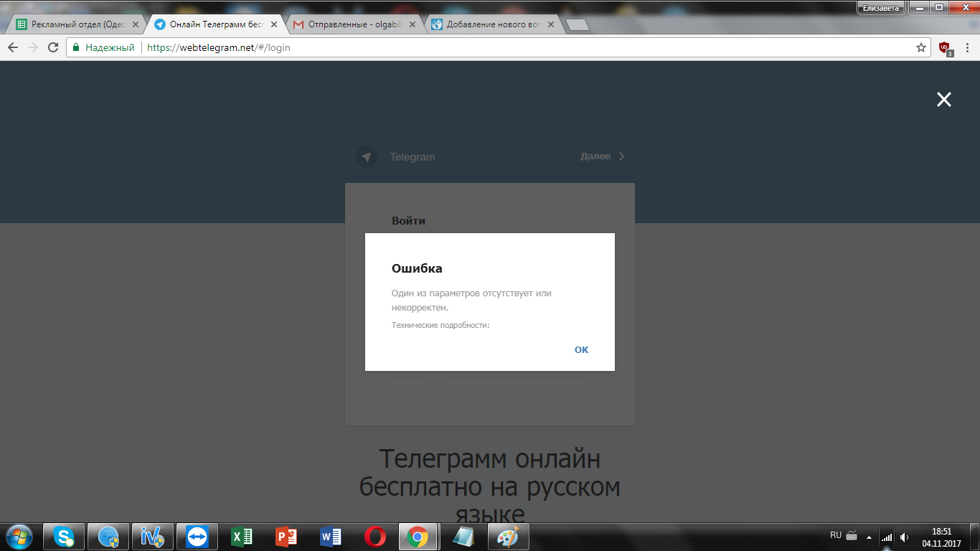Close the Рекламный отдел tab
This screenshot has height=551, width=980.
(x=136, y=24)
